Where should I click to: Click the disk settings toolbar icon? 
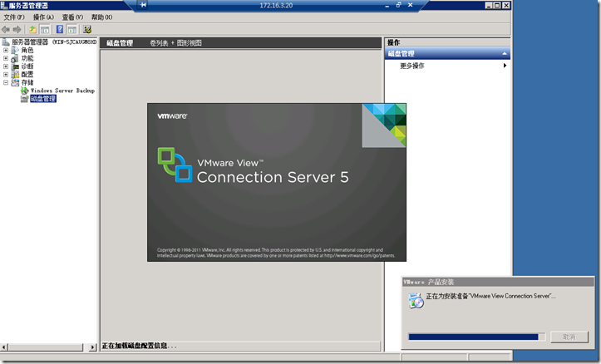(x=87, y=30)
